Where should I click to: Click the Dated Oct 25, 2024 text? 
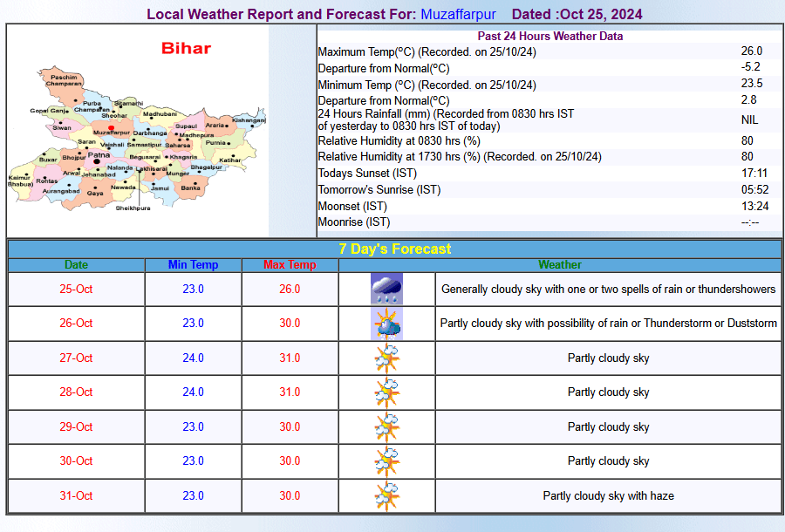(x=577, y=15)
